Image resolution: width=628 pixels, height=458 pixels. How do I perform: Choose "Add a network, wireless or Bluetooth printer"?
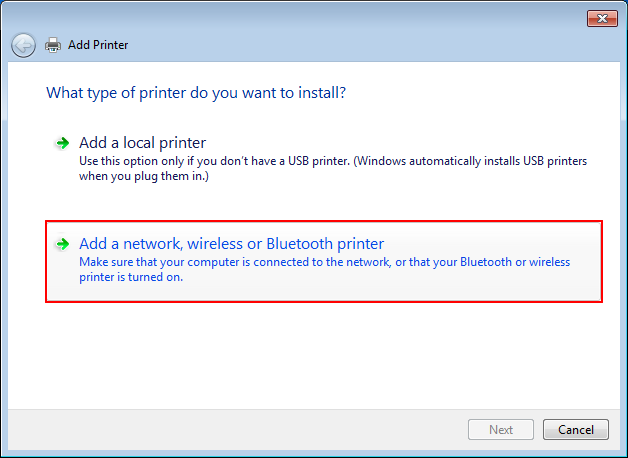click(231, 244)
